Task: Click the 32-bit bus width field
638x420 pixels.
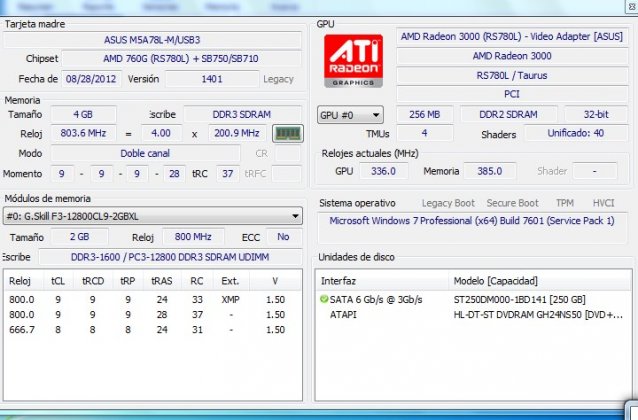Action: tap(596, 114)
